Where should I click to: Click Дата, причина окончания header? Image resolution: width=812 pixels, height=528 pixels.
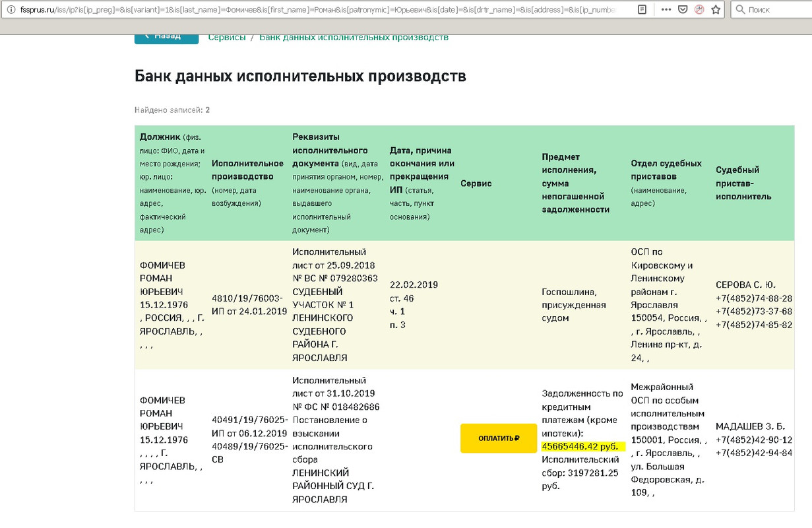pos(422,183)
